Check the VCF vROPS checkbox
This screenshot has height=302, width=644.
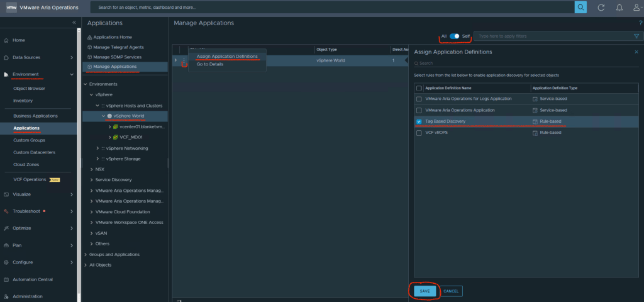pos(419,133)
